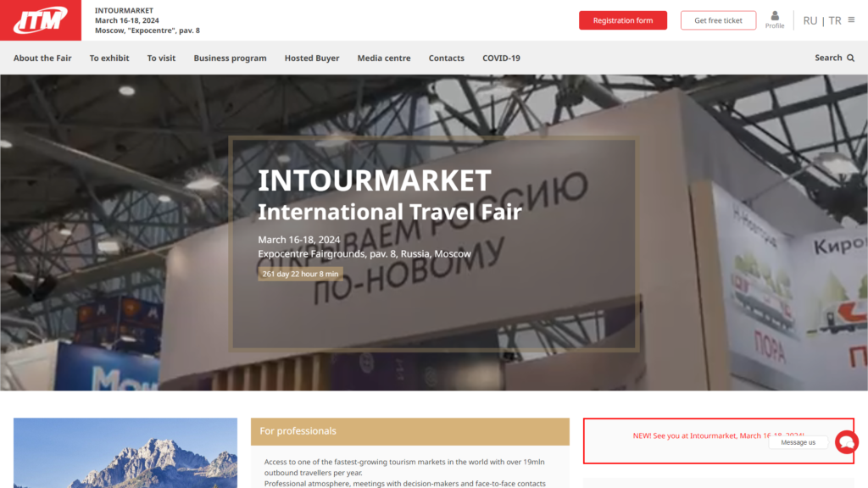Click the Search magnifier icon
868x488 pixels.
(851, 58)
